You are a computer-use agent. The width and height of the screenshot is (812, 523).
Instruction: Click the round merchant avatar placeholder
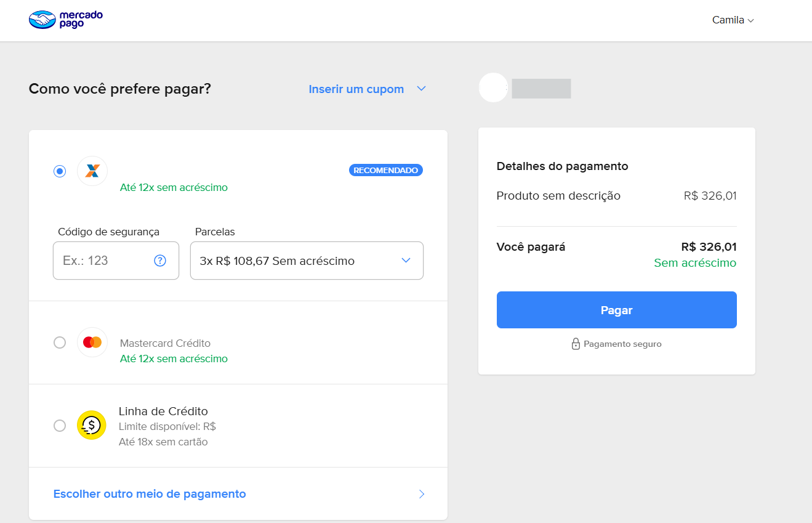tap(493, 87)
